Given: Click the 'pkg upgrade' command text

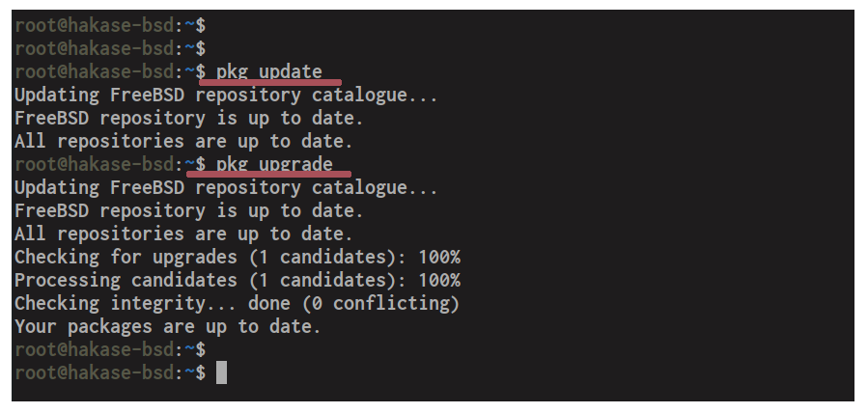Looking at the screenshot, I should point(274,164).
